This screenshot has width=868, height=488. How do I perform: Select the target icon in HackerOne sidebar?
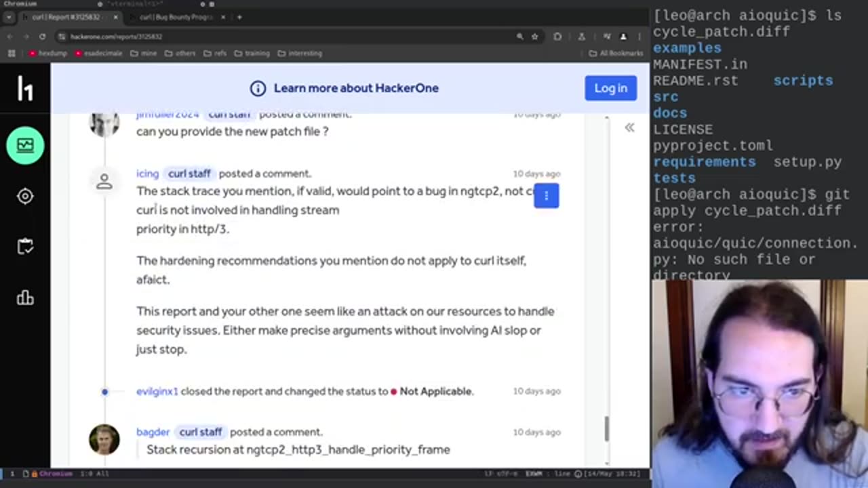click(25, 197)
